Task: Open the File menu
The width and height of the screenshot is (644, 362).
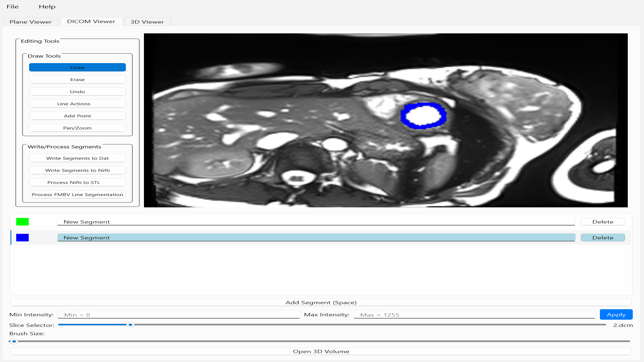Action: 12,7
